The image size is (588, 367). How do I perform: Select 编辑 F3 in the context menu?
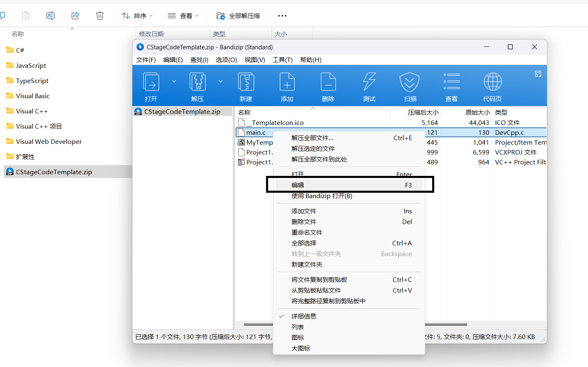coord(349,185)
